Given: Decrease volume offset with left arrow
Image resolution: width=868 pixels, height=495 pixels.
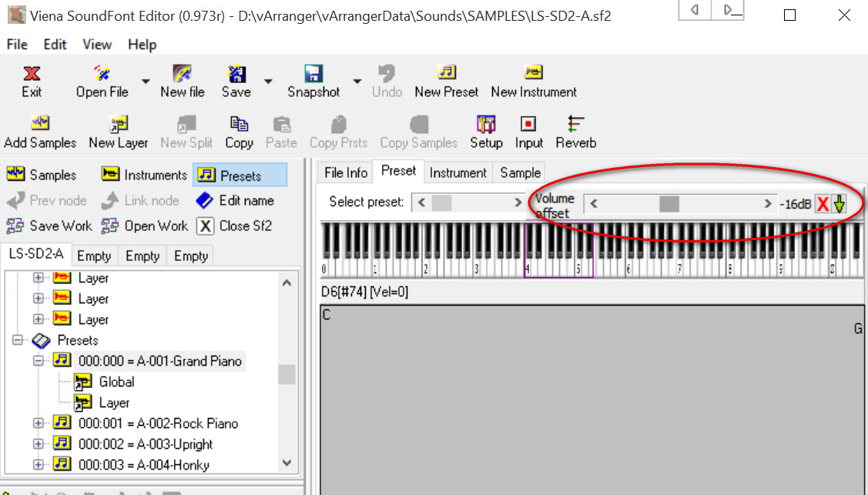Looking at the screenshot, I should [x=593, y=203].
